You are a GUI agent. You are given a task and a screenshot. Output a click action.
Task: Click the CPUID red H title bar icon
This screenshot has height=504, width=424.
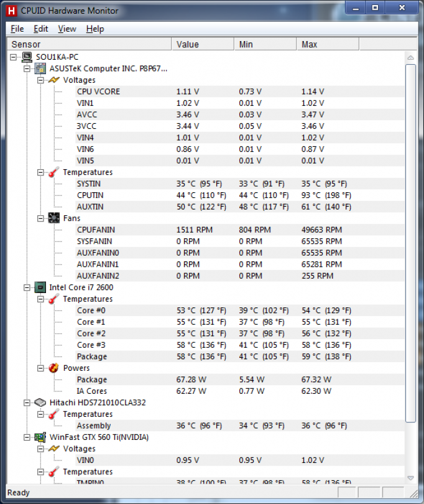pos(11,10)
